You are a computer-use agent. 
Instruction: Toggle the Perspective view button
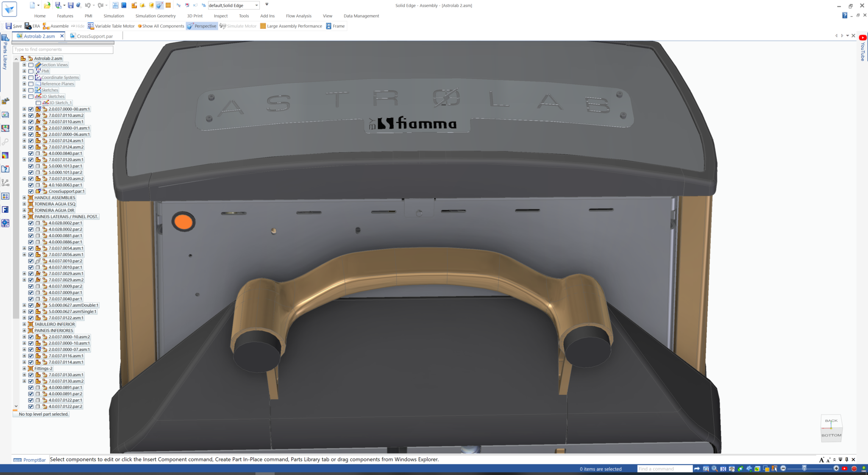tap(202, 26)
